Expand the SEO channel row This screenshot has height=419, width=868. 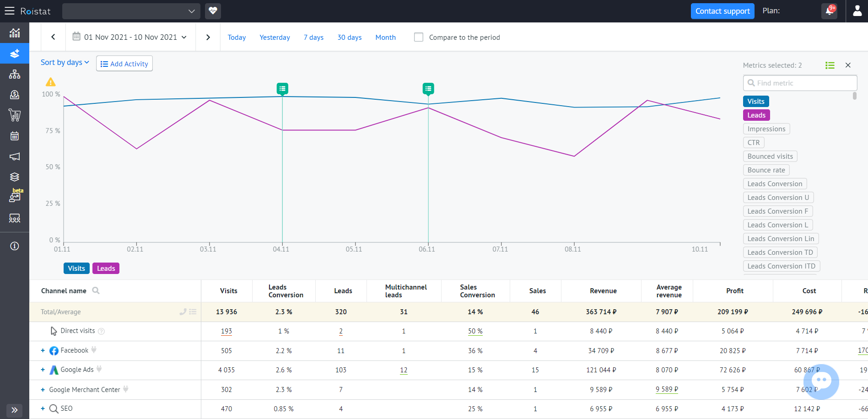coord(43,408)
